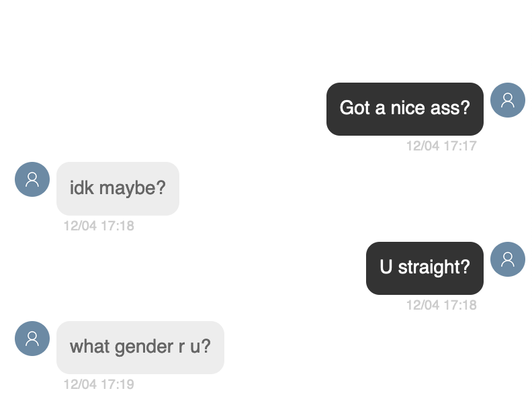Click the word "gender" in the last message
Image resolution: width=532 pixels, height=399 pixels.
(140, 347)
